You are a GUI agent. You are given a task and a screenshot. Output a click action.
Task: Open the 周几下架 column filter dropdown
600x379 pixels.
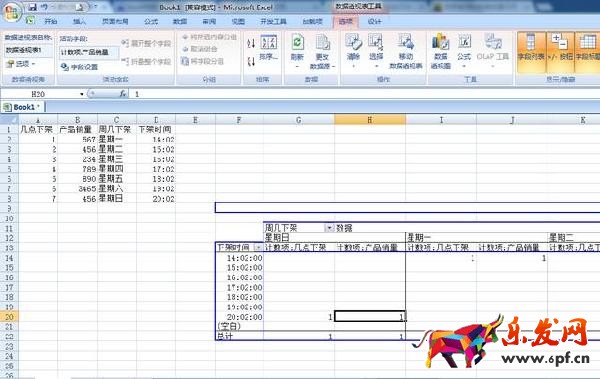click(329, 228)
